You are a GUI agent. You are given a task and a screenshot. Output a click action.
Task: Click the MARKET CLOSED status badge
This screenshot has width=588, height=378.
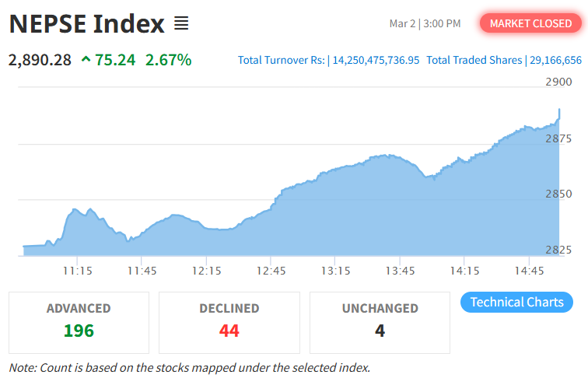(530, 23)
